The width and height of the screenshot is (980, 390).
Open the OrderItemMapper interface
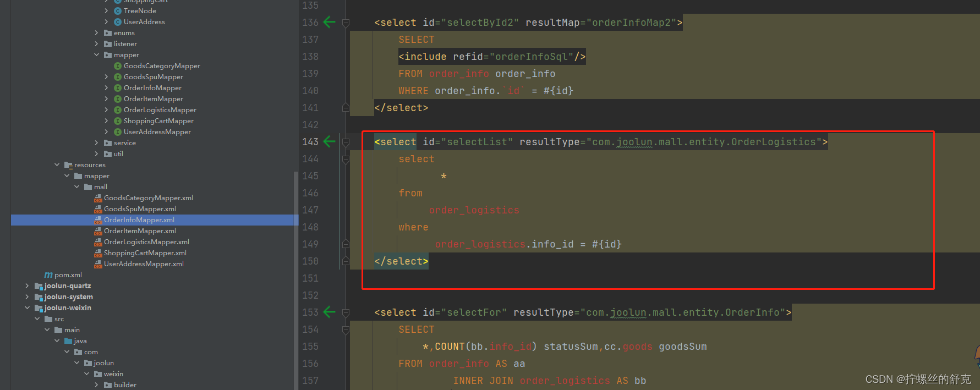154,98
